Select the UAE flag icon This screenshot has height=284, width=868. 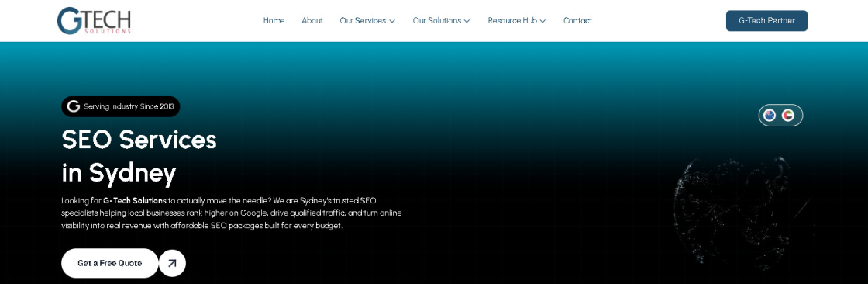click(x=787, y=116)
